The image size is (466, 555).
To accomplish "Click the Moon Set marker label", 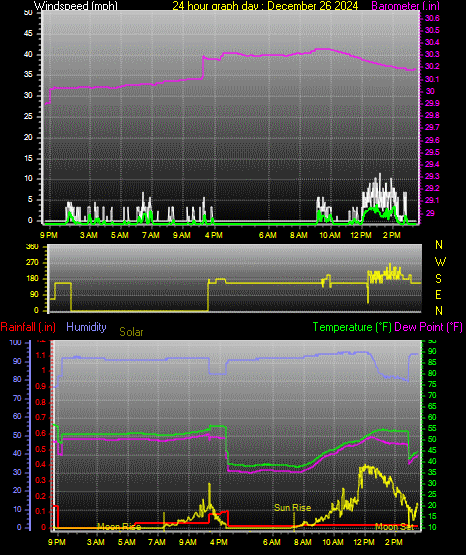I will tap(395, 527).
